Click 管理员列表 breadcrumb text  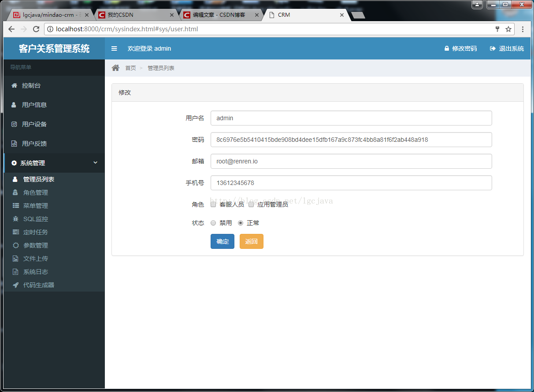[x=161, y=68]
